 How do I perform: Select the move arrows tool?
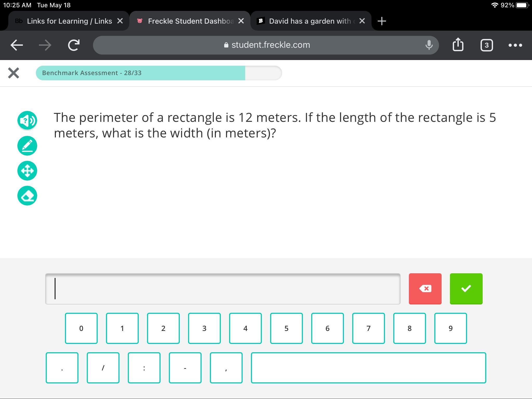[27, 171]
